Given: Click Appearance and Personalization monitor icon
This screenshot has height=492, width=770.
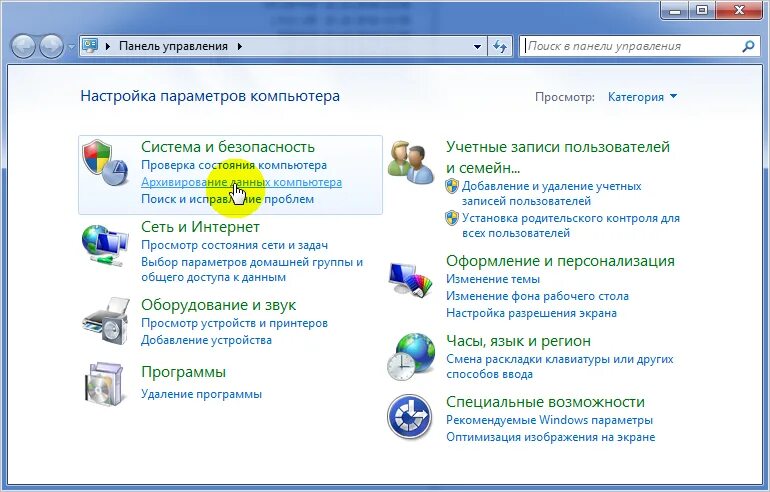Looking at the screenshot, I should [411, 280].
